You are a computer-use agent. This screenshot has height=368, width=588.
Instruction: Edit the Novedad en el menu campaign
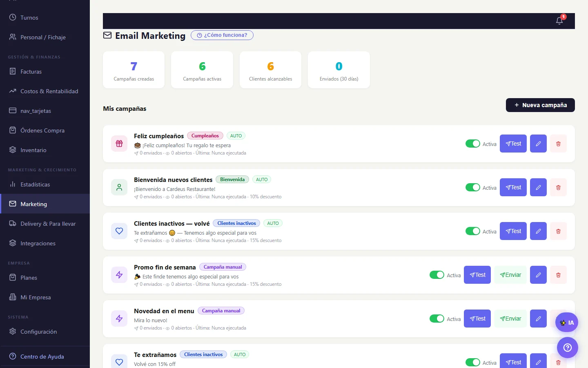538,319
